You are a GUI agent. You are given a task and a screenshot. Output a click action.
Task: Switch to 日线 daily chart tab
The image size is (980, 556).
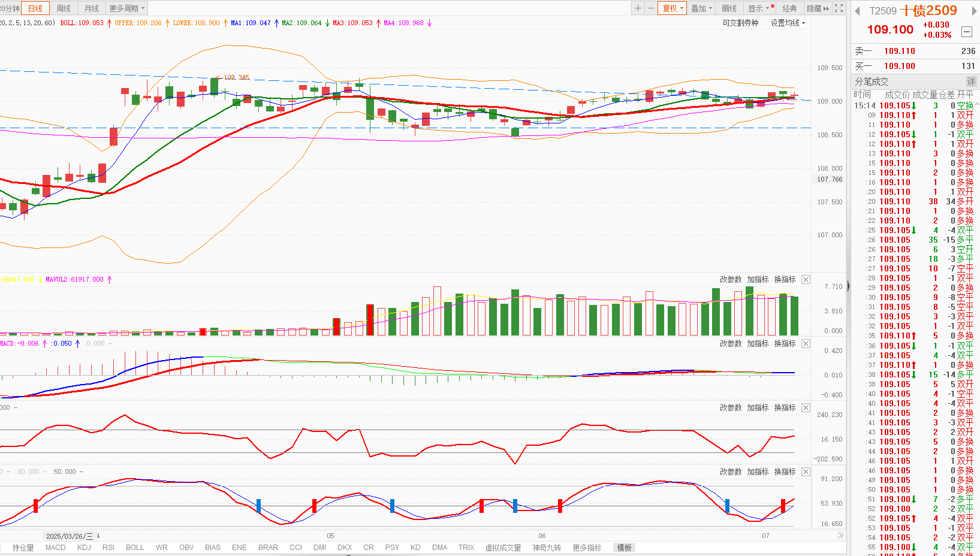(35, 8)
